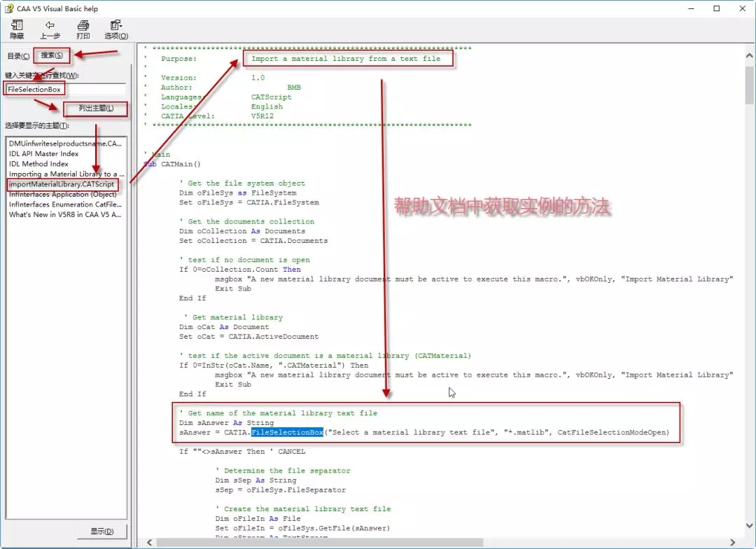Viewport: 756px width, 549px height.
Task: Click ''Determine the file separator' comment
Action: (283, 471)
